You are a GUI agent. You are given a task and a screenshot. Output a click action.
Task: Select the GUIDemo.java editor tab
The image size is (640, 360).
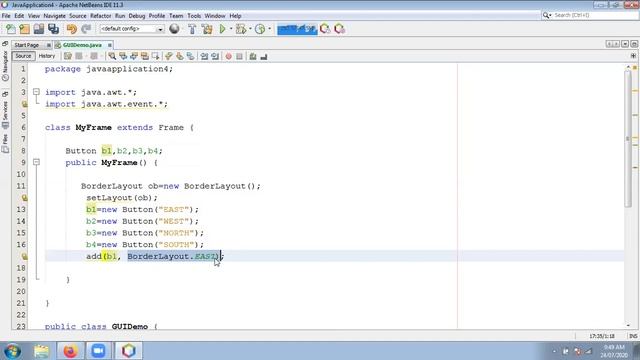coord(82,45)
